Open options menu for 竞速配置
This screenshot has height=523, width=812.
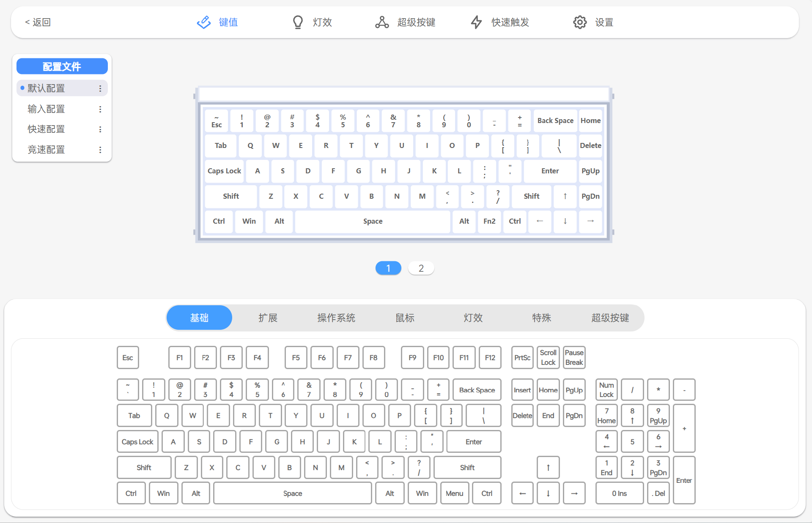(x=100, y=150)
